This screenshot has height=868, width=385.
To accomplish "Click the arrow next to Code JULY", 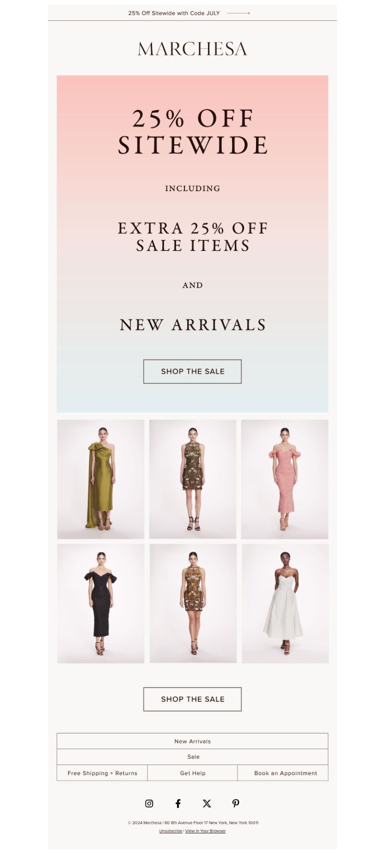I will 239,13.
